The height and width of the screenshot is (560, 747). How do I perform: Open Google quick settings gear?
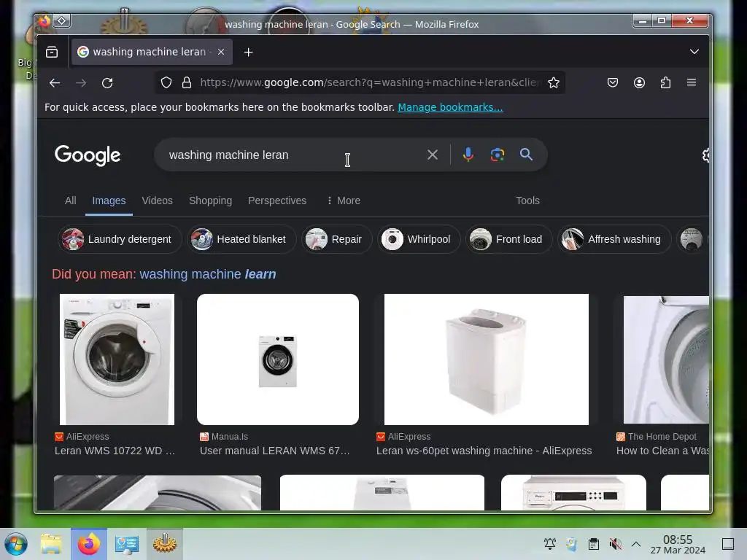pyautogui.click(x=705, y=155)
